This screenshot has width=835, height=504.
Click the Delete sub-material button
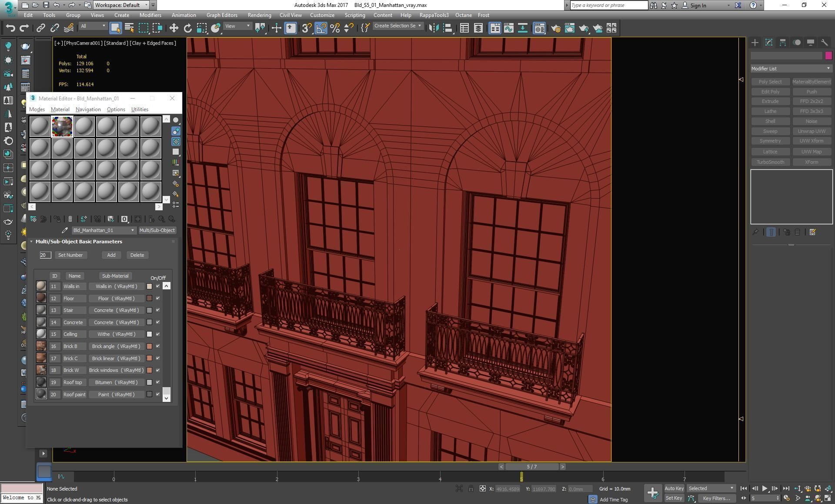click(x=137, y=255)
